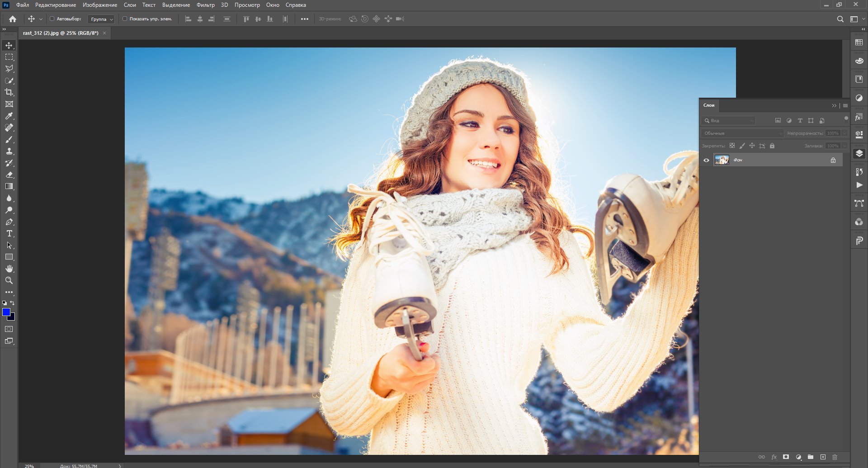Pick the Clone Stamp tool
This screenshot has width=868, height=468.
point(9,151)
